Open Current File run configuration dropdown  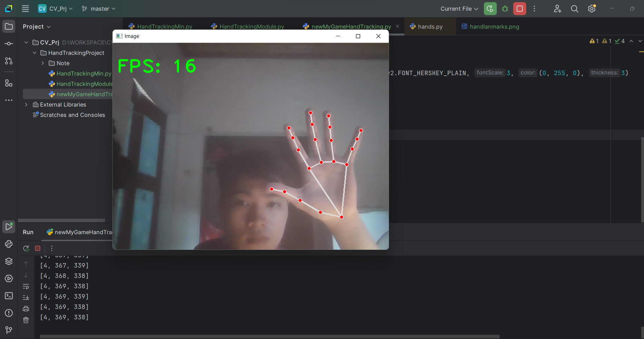[459, 9]
